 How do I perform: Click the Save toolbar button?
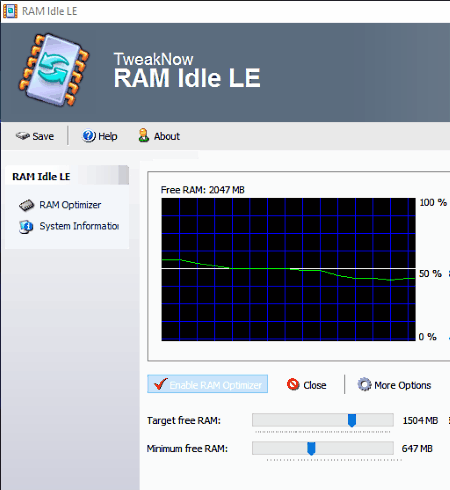(35, 136)
